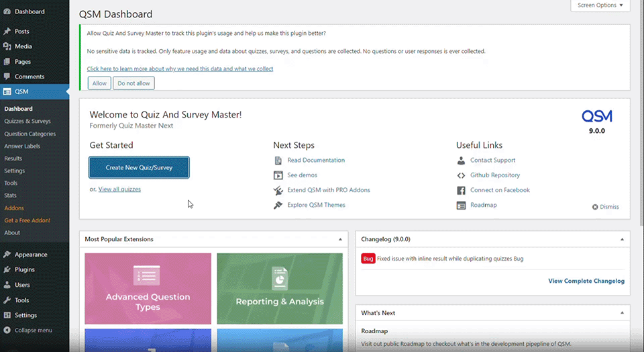The image size is (644, 352).
Task: Collapse the What's Next panel
Action: (622, 313)
